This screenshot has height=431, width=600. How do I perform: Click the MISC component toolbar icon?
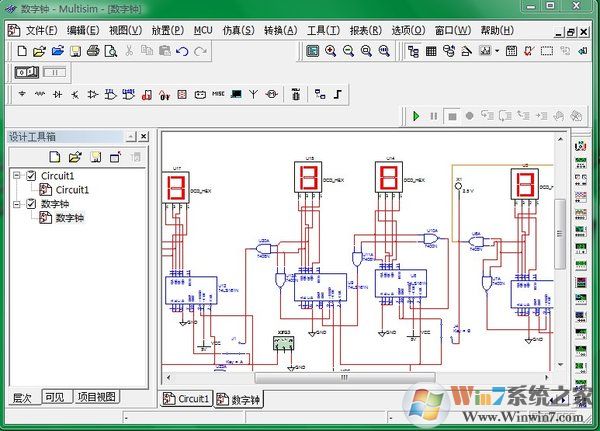tap(218, 95)
